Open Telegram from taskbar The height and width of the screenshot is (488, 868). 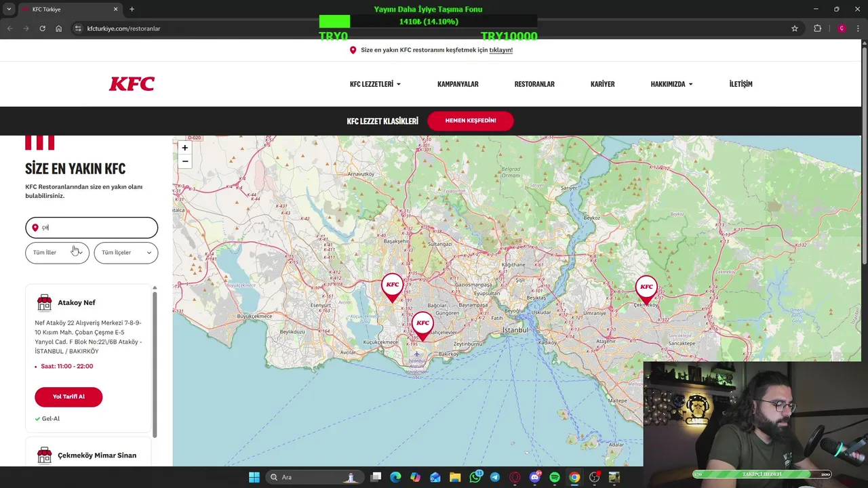click(495, 477)
